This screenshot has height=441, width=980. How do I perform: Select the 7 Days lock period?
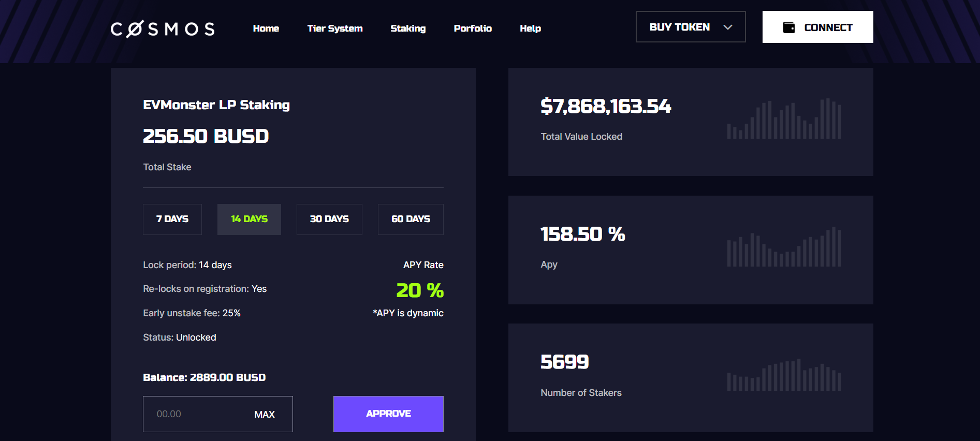click(172, 219)
